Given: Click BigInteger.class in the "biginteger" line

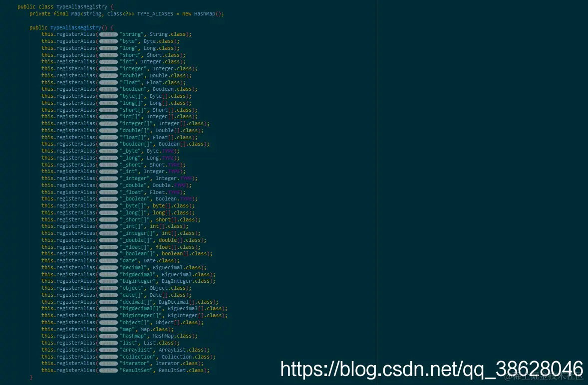Looking at the screenshot, I should click(x=185, y=281).
